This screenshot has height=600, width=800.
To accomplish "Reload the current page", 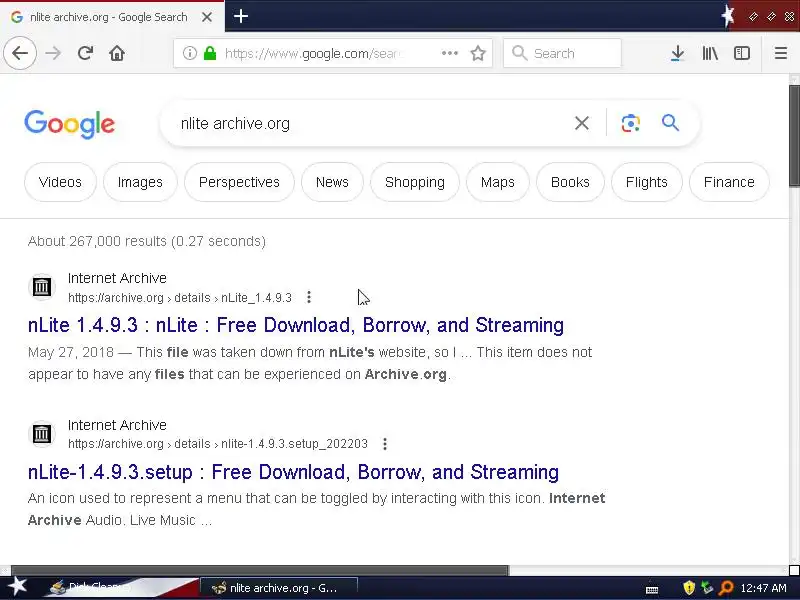I will (85, 53).
